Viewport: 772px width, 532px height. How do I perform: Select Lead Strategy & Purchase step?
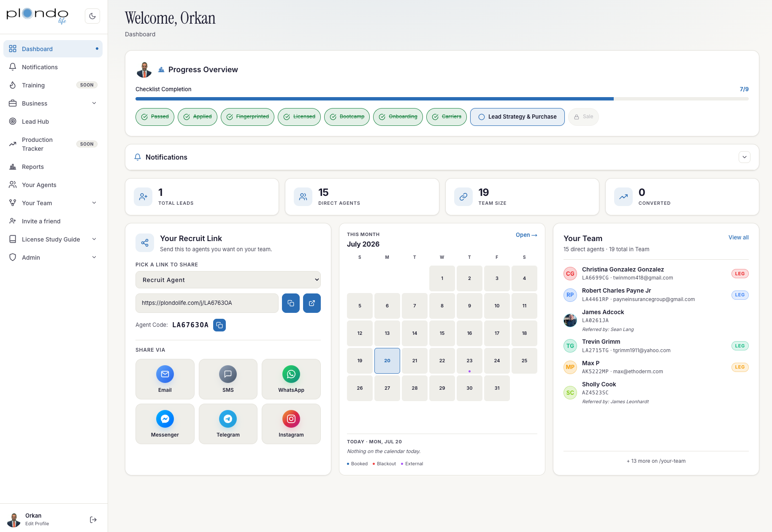(x=517, y=117)
